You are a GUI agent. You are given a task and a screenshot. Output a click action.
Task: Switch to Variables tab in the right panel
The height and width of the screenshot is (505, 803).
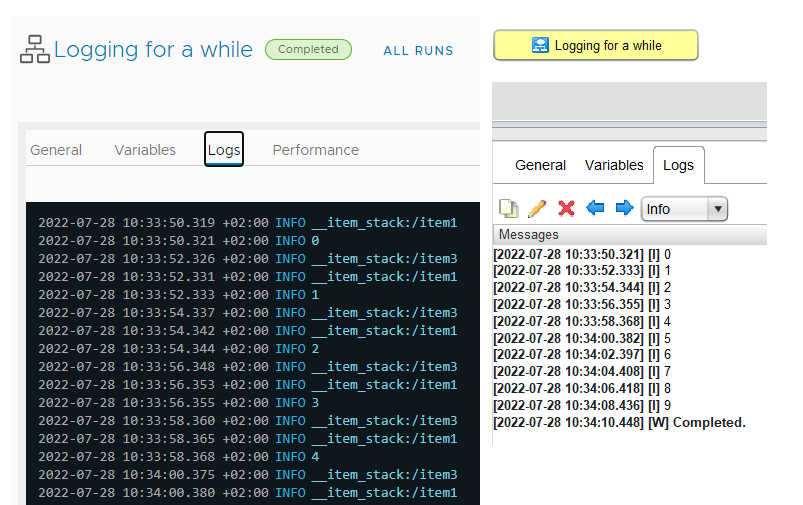coord(614,165)
